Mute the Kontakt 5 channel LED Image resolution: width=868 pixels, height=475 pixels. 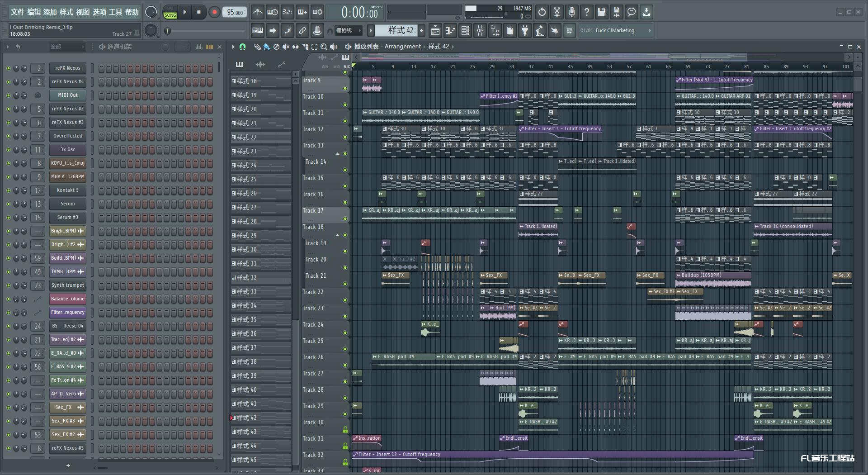click(9, 190)
